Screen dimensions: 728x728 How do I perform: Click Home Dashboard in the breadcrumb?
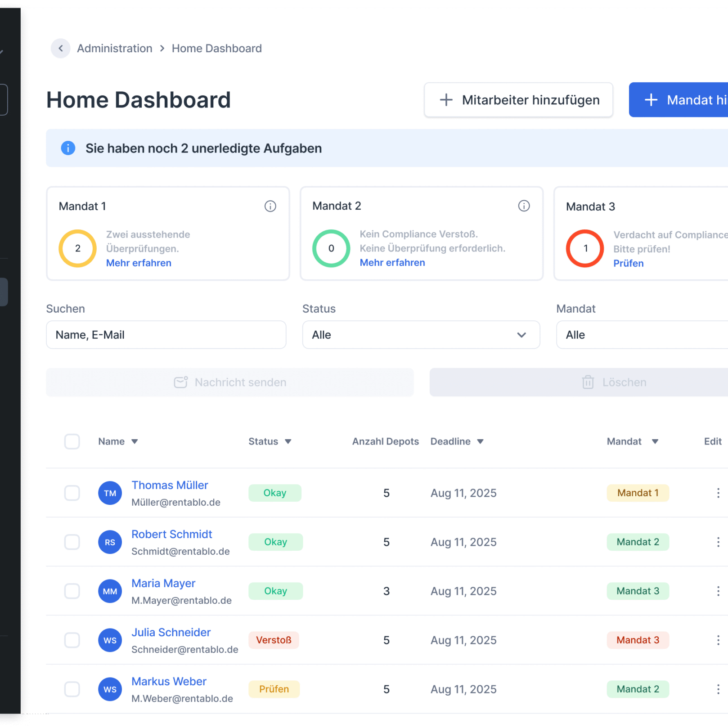click(217, 48)
